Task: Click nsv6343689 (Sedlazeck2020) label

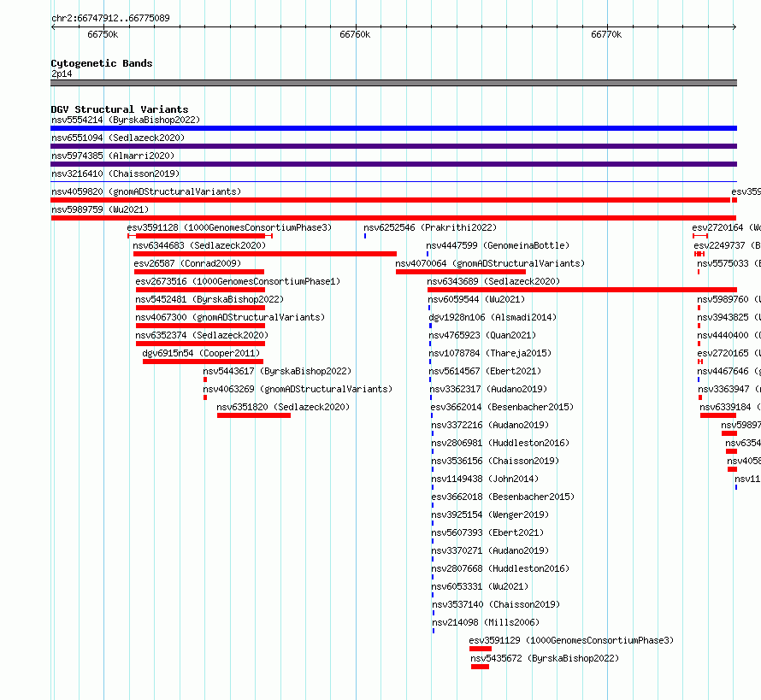Action: 493,281
